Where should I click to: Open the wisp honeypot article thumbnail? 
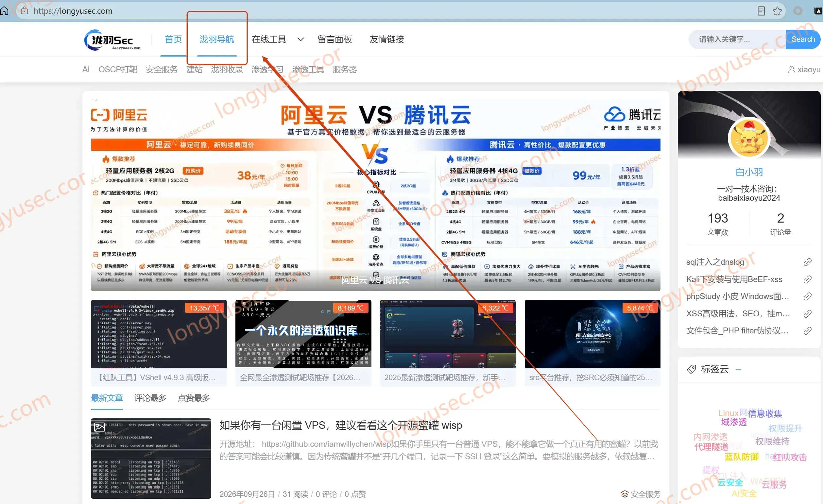point(151,459)
